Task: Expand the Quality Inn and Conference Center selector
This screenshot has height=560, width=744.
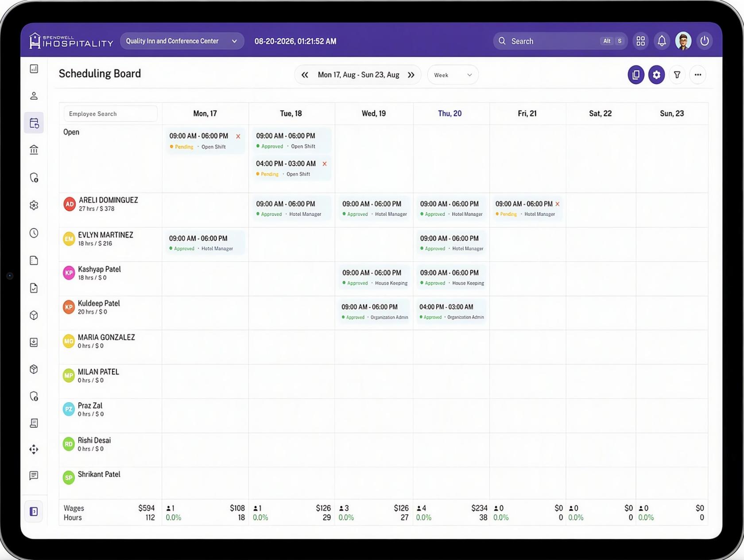Action: (x=182, y=41)
